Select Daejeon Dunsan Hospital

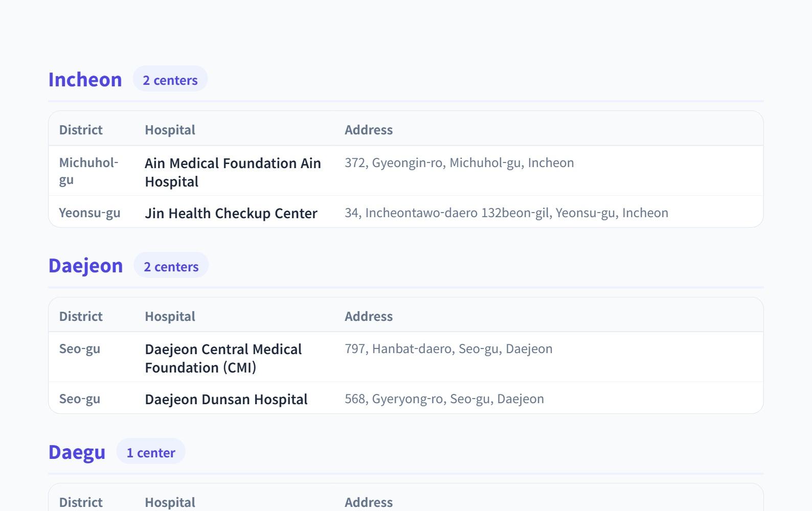click(226, 399)
